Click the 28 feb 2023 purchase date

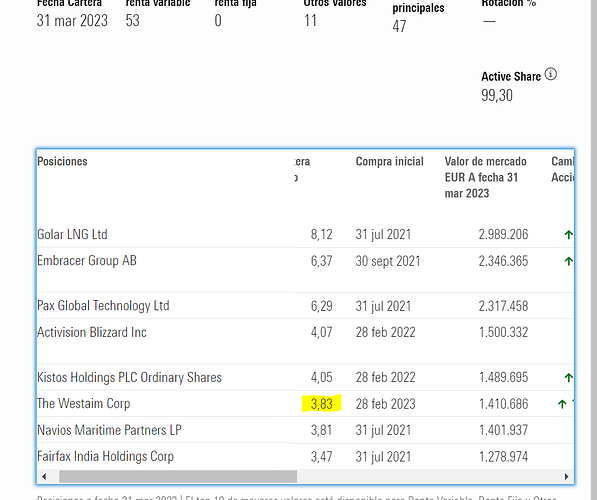(385, 404)
